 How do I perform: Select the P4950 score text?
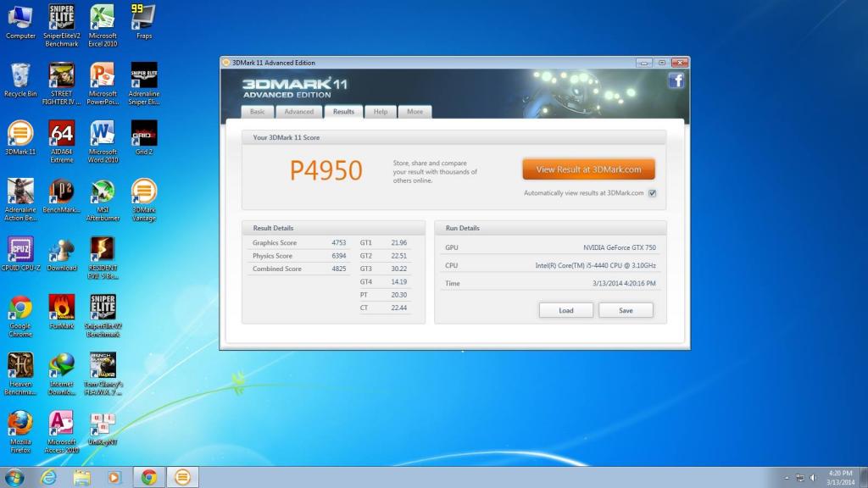tap(326, 170)
